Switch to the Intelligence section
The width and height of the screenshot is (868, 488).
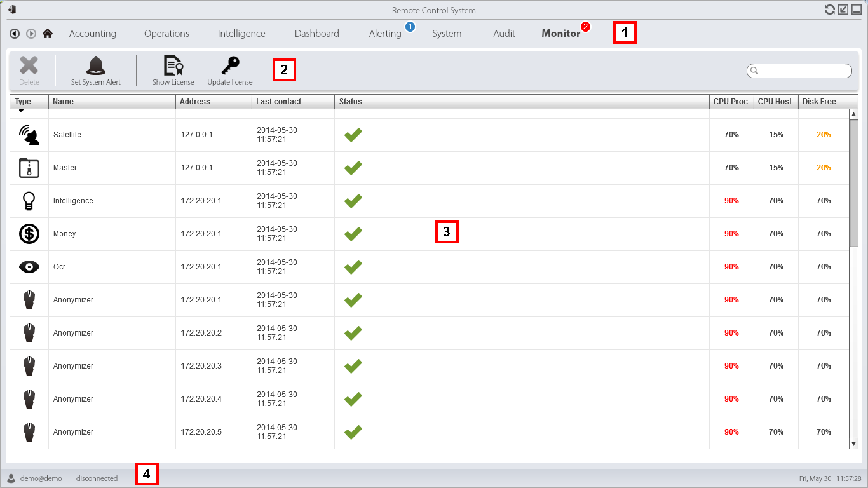(241, 34)
